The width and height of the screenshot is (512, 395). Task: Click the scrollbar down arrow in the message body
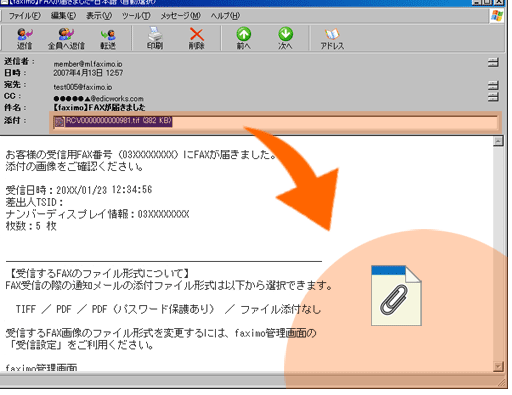click(x=498, y=367)
